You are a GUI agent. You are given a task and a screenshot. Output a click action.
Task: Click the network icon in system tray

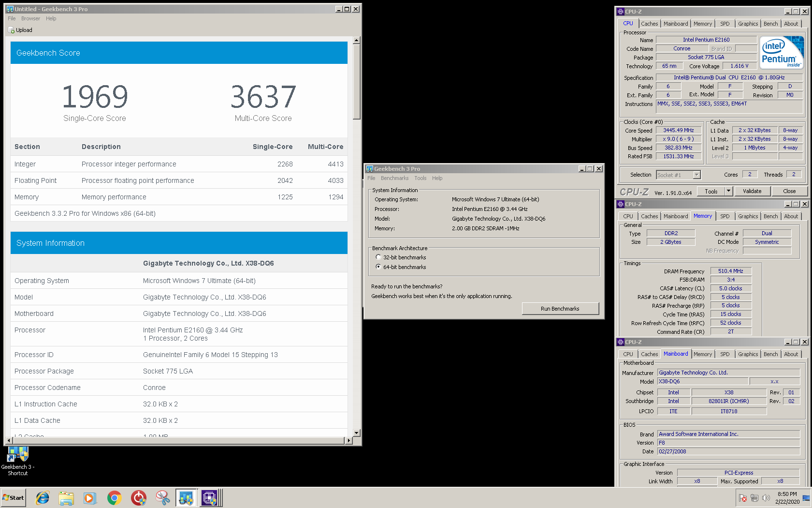[754, 498]
